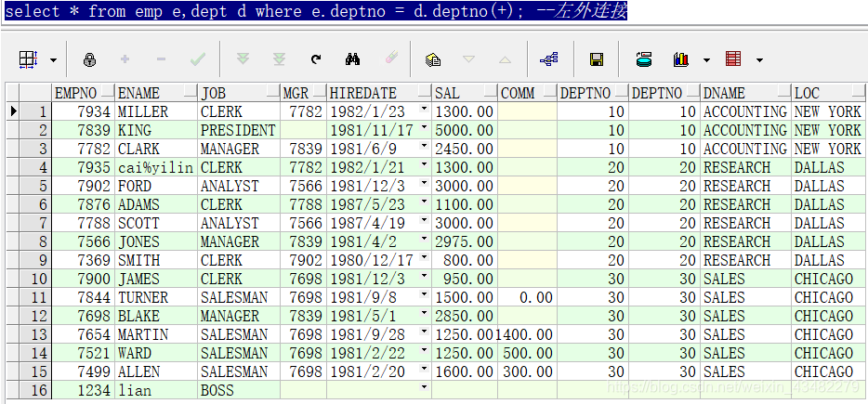
Task: Click the red grid report icon
Action: (x=733, y=59)
